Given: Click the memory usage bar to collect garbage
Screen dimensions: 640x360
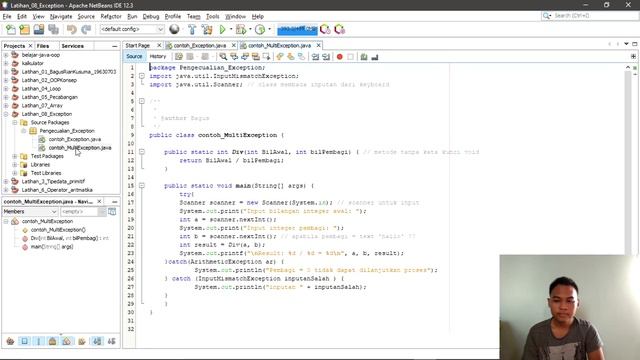Looking at the screenshot, I should [x=297, y=29].
